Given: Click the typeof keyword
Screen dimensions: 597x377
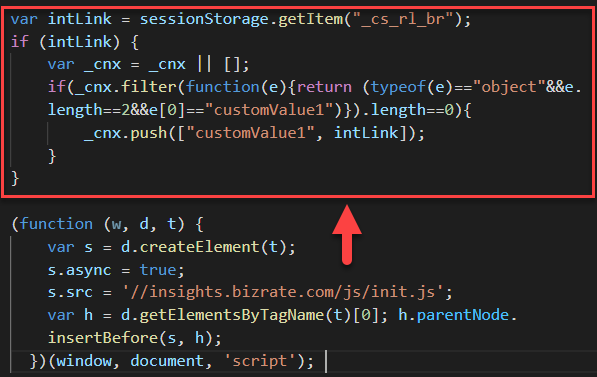Looking at the screenshot, I should pyautogui.click(x=398, y=87).
